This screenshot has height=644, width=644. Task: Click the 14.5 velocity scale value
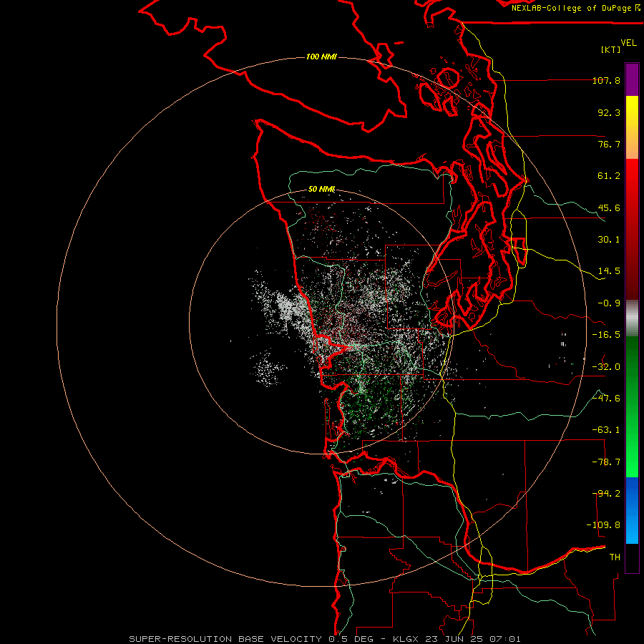coord(609,271)
